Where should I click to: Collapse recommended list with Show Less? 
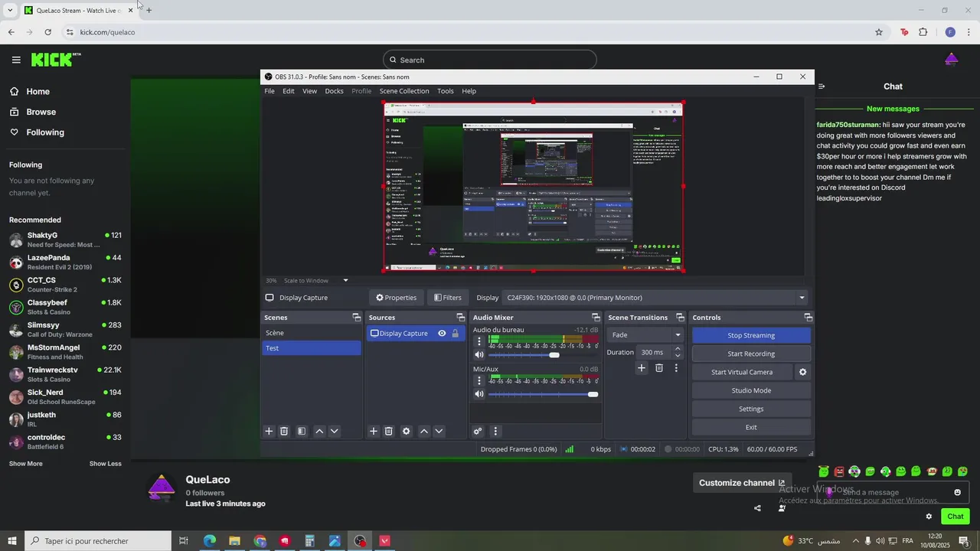pyautogui.click(x=105, y=464)
